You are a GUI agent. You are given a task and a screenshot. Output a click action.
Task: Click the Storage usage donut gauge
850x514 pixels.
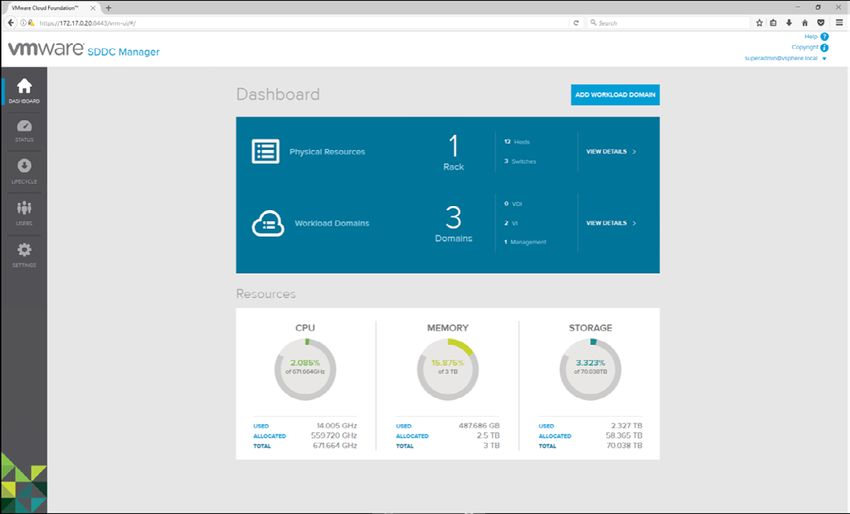(x=590, y=369)
